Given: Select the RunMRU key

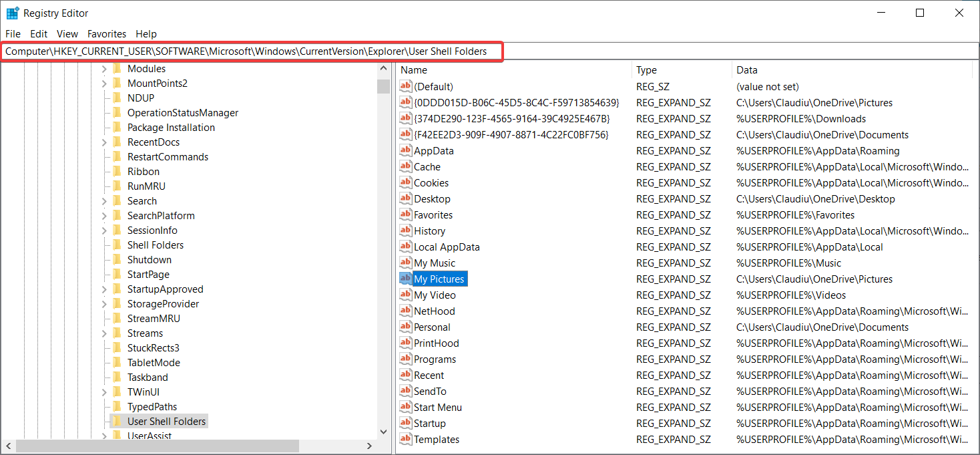Looking at the screenshot, I should (x=146, y=186).
